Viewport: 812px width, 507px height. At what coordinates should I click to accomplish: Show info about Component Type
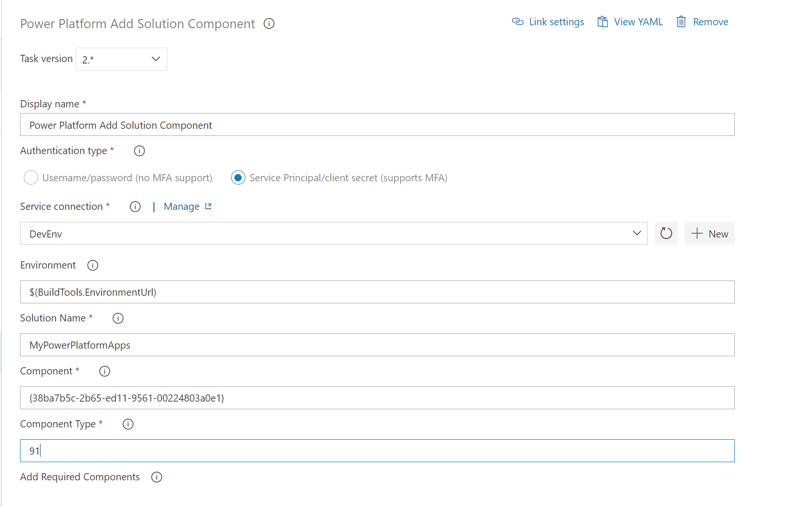tap(127, 424)
